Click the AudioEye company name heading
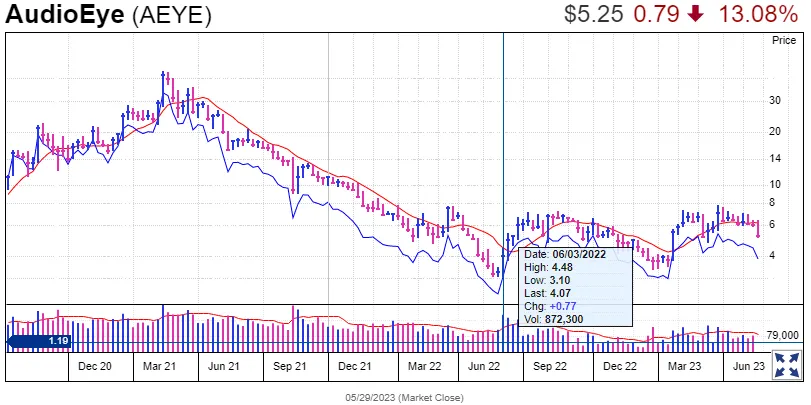Viewport: 811px width, 405px height. pyautogui.click(x=66, y=16)
